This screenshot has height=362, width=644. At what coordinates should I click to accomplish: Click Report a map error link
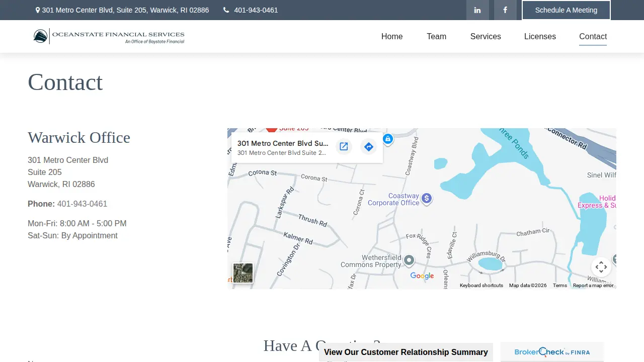pyautogui.click(x=593, y=286)
